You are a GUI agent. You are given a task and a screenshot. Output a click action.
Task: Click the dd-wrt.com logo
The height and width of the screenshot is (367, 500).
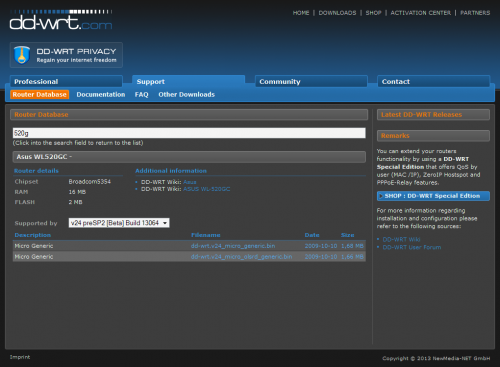coord(61,21)
